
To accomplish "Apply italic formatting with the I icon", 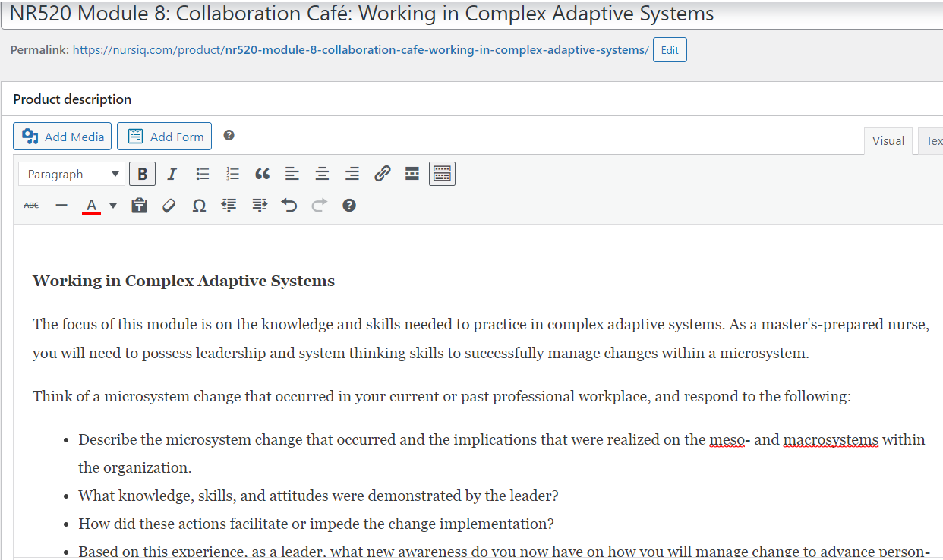I will pyautogui.click(x=172, y=175).
